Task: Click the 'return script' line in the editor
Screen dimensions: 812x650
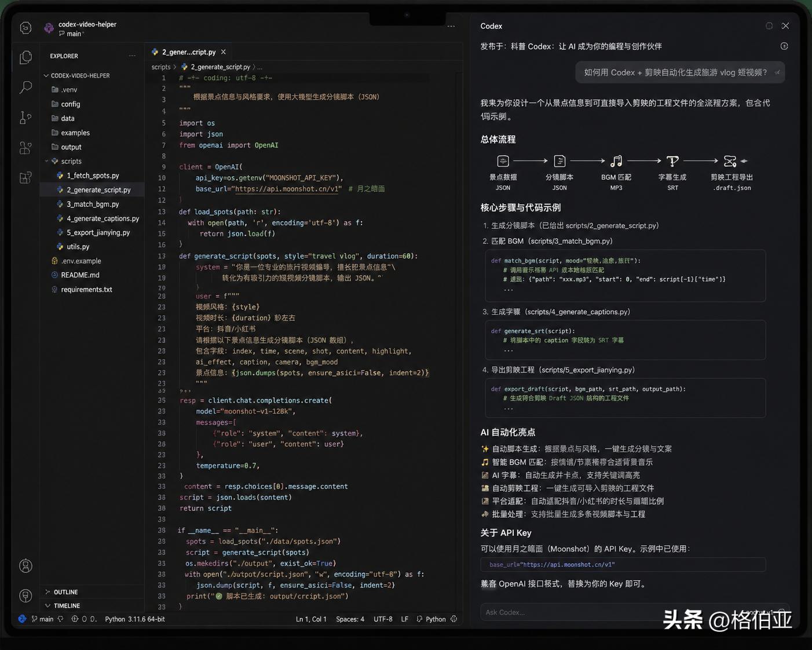Action: point(206,509)
